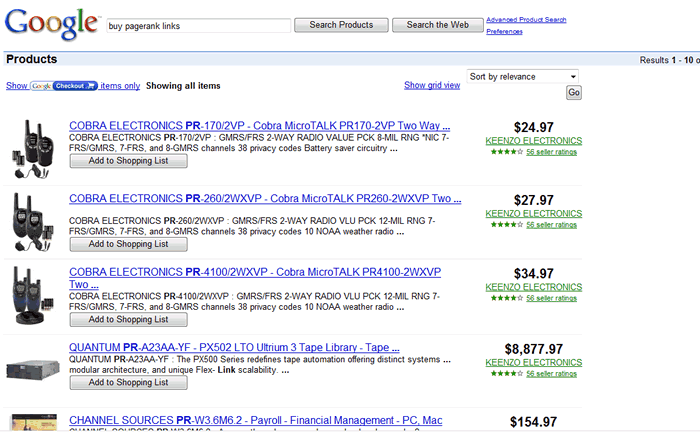Click the $24.97 price text
The image size is (700, 432).
click(533, 128)
